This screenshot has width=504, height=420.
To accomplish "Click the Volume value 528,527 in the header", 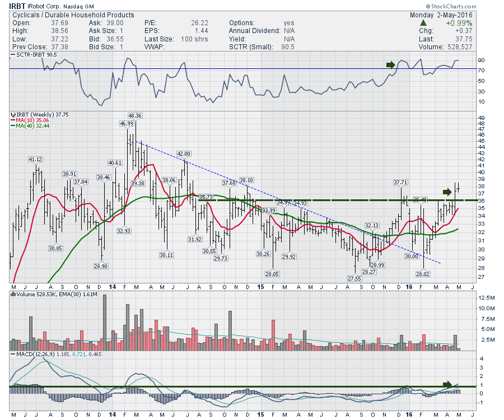I will (x=460, y=47).
